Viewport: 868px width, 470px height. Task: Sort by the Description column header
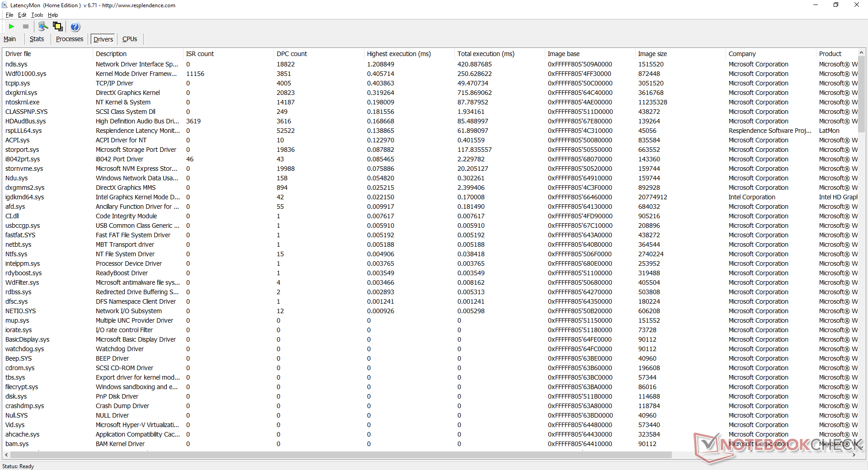(x=138, y=54)
